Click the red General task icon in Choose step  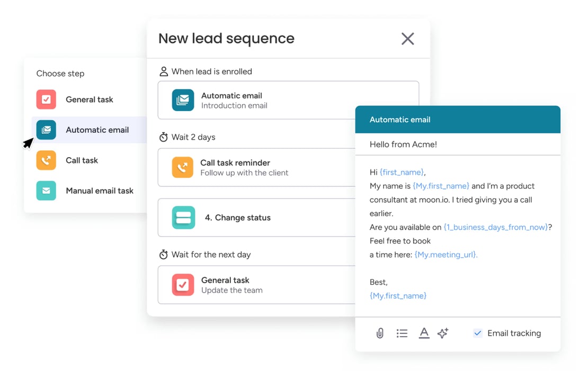click(x=46, y=99)
